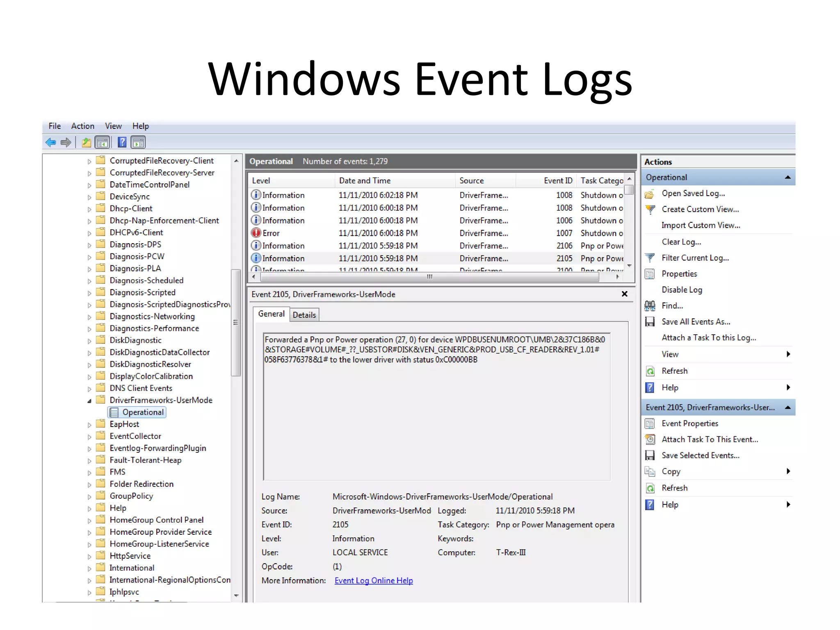The width and height of the screenshot is (840, 630).
Task: Click the Filter Current Log funnel icon
Action: (650, 258)
